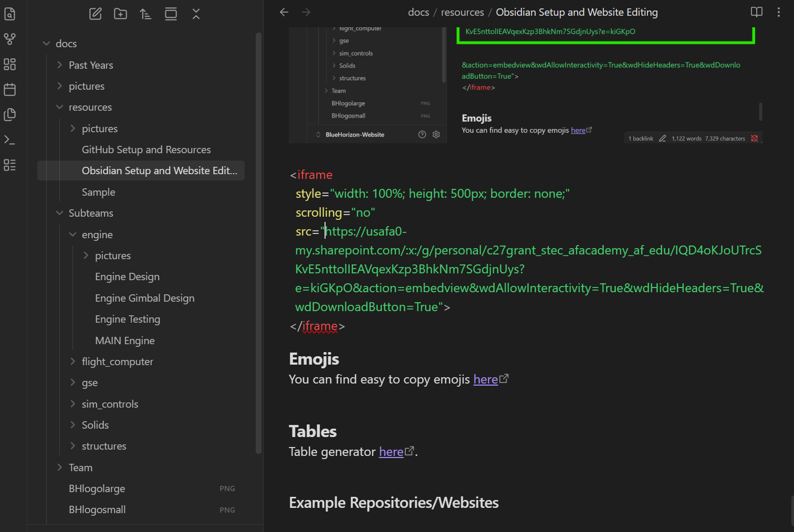The image size is (794, 532).
Task: Collapse the engine folder
Action: [73, 235]
